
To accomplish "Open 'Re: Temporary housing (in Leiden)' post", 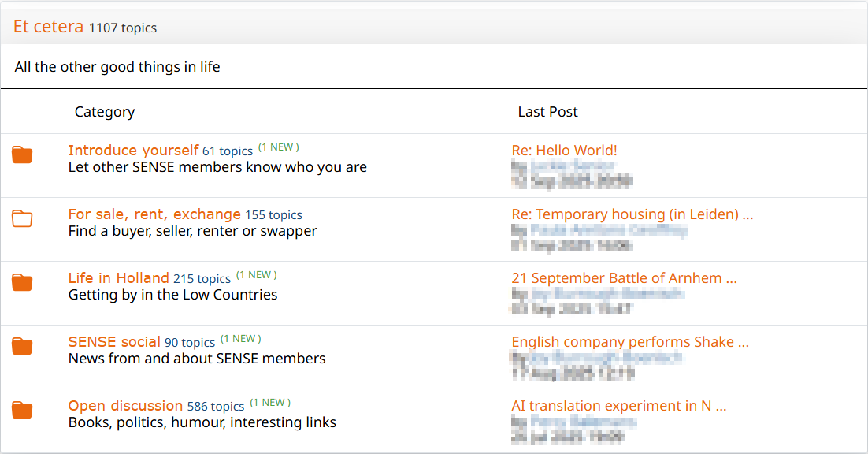I will pos(632,214).
